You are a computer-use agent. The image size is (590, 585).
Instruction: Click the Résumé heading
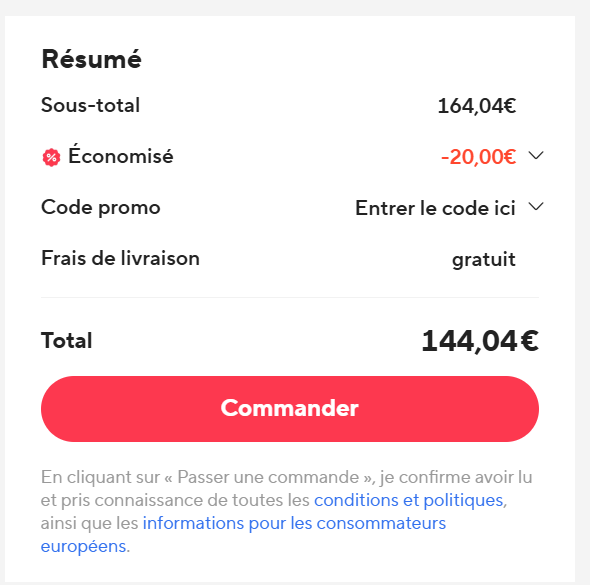tap(91, 59)
